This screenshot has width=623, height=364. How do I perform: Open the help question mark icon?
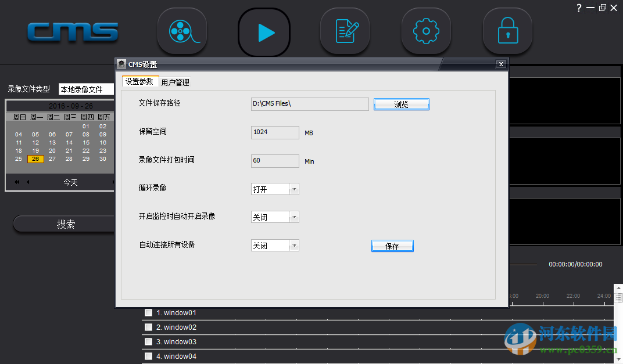point(579,8)
